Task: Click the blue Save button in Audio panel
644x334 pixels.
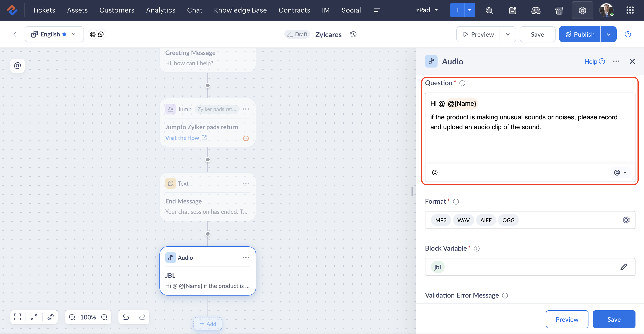Action: [614, 319]
